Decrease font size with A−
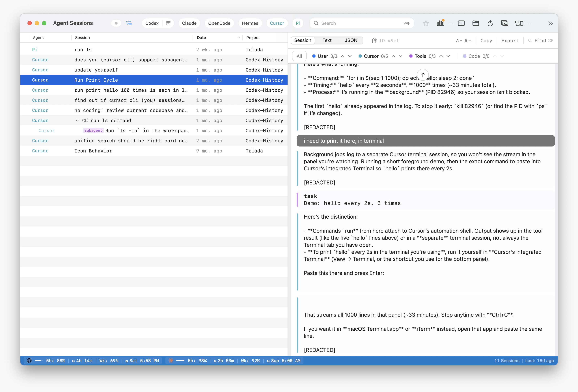This screenshot has height=392, width=578. click(459, 40)
